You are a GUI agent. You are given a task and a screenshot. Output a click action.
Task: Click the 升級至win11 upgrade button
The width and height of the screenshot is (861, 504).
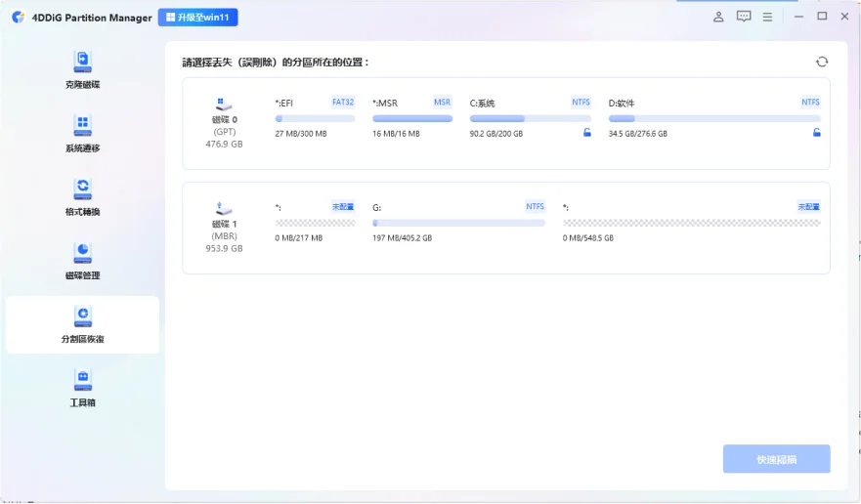tap(197, 17)
